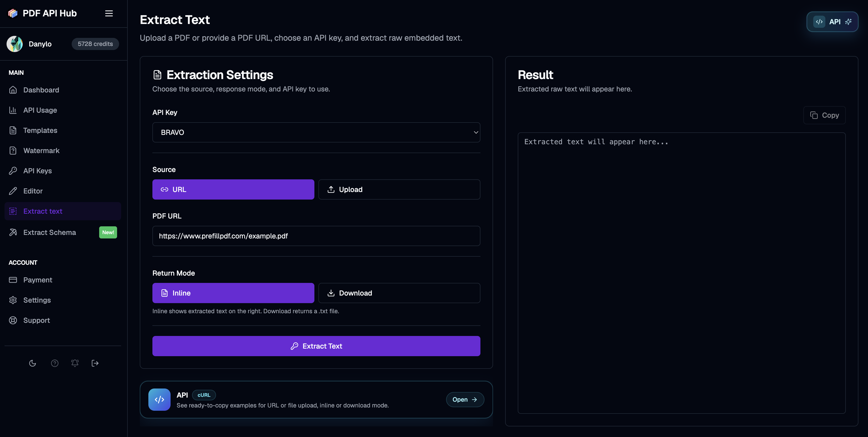Click Danylo's profile avatar
The height and width of the screenshot is (437, 868).
point(14,44)
